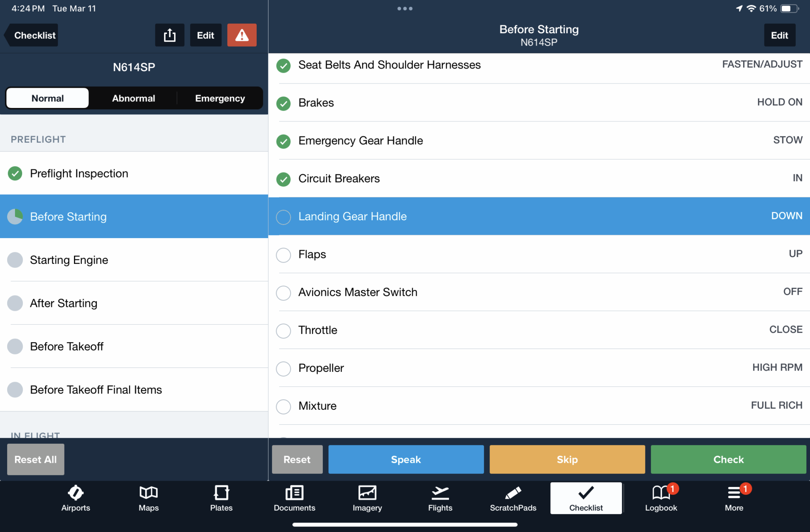Tap the orange Skip button

click(x=567, y=459)
